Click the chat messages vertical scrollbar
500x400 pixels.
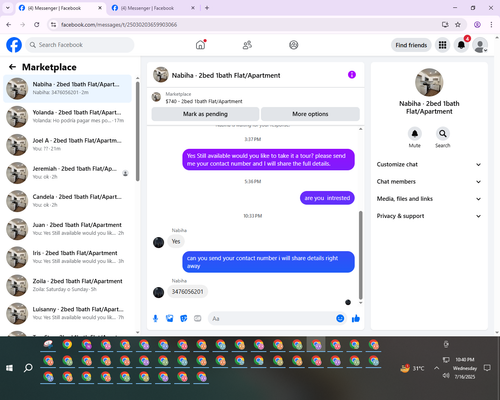(360, 255)
